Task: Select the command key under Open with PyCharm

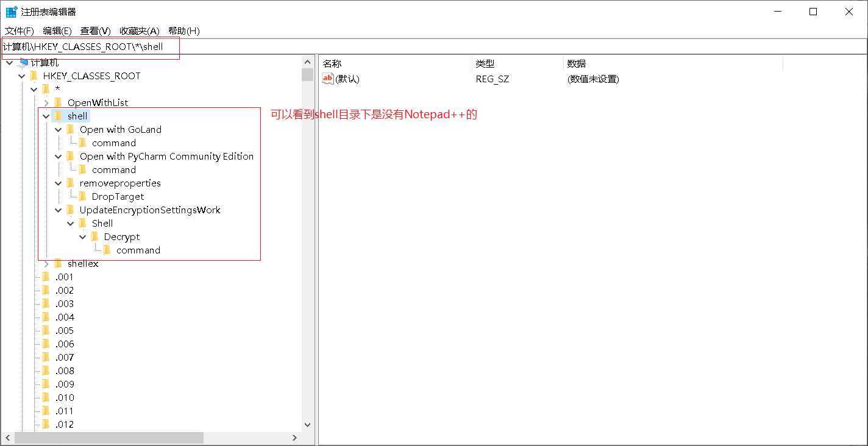Action: pyautogui.click(x=114, y=169)
